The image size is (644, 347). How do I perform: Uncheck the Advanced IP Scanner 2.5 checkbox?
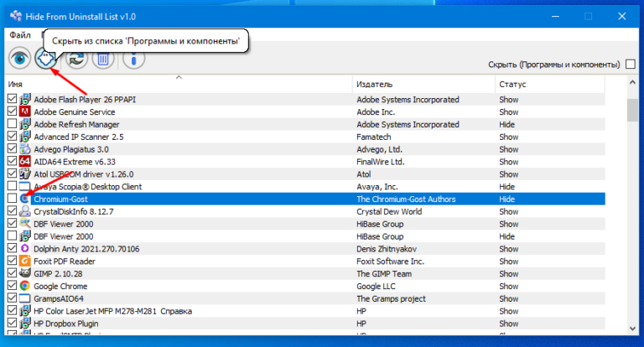[12, 137]
